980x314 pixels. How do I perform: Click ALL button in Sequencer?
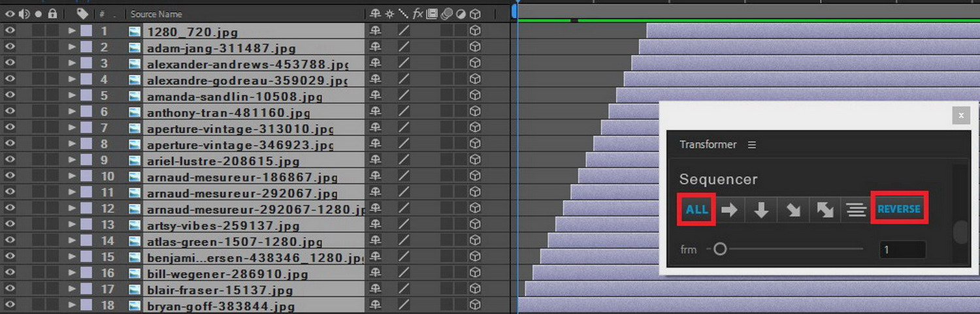pyautogui.click(x=697, y=210)
